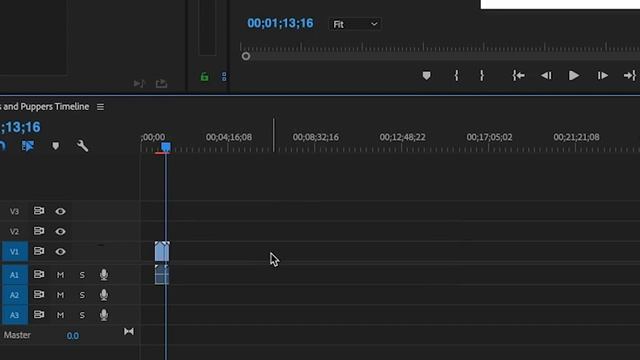Toggle sync lock for A1 track

39,274
